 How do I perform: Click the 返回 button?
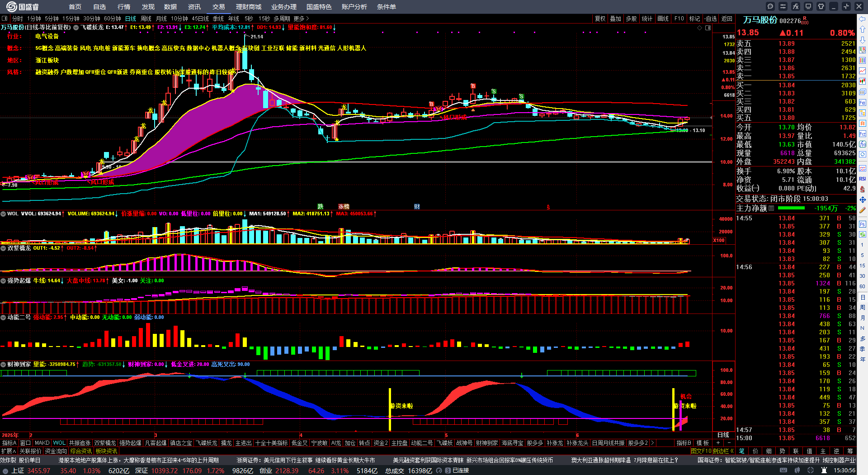pos(727,19)
